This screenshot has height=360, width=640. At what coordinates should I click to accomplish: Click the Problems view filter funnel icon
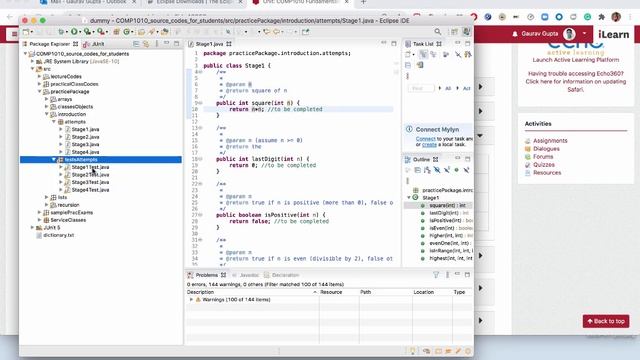[436, 275]
